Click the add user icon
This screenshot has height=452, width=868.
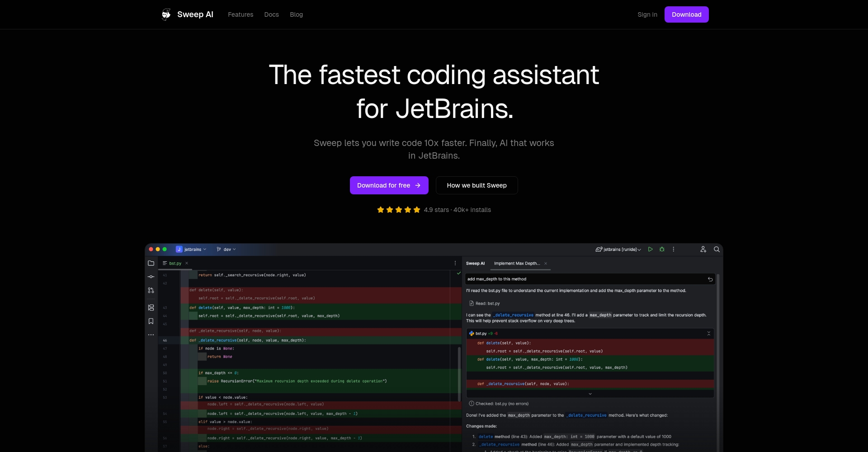[703, 250]
